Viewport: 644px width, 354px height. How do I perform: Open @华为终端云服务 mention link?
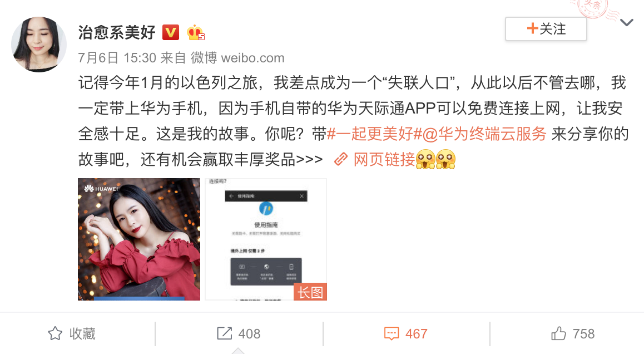[x=484, y=134]
